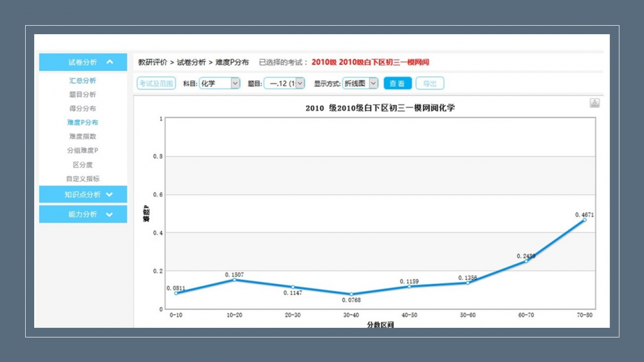Open 自定义指标 in the sidebar

pyautogui.click(x=83, y=179)
